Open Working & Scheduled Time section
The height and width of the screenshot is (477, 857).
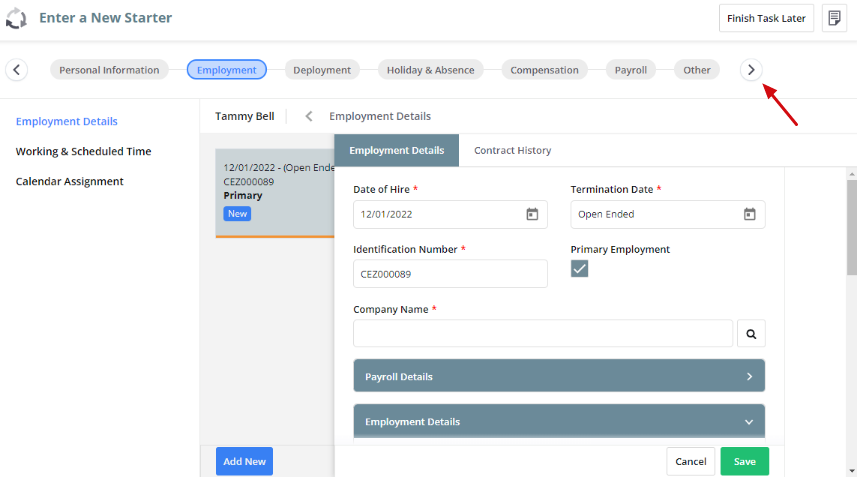coord(83,151)
